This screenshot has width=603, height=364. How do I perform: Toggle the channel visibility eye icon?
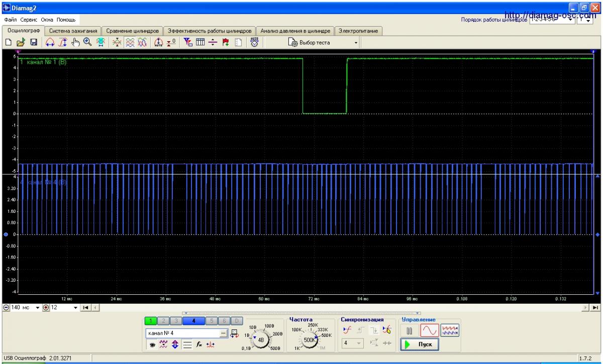[x=152, y=344]
